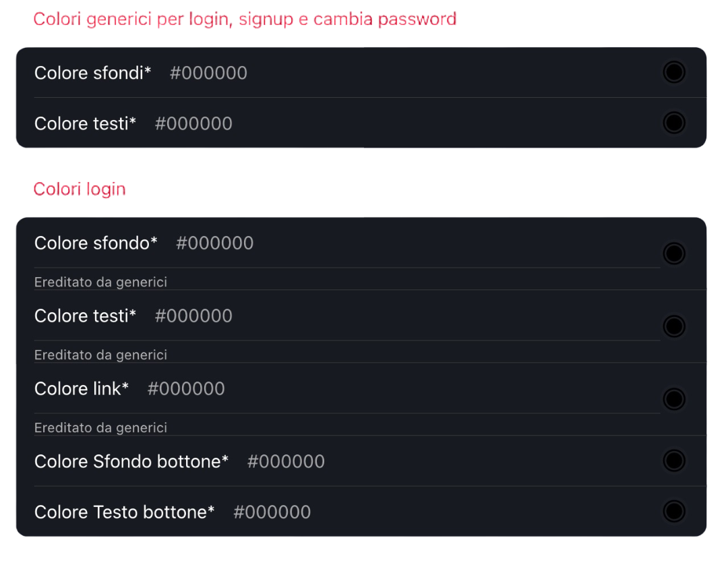The image size is (728, 565).
Task: Click 'Colori generici per login, signup' heading
Action: 245,19
